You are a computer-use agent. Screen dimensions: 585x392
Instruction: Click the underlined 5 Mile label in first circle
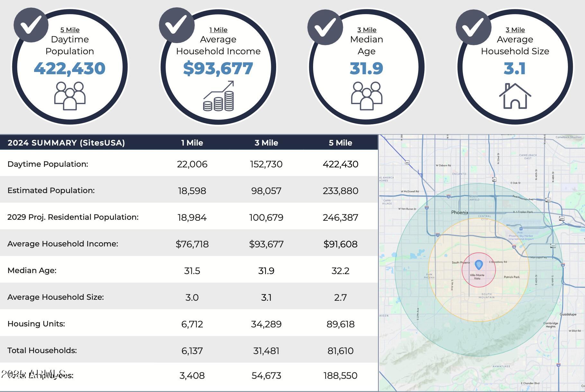[x=70, y=30]
